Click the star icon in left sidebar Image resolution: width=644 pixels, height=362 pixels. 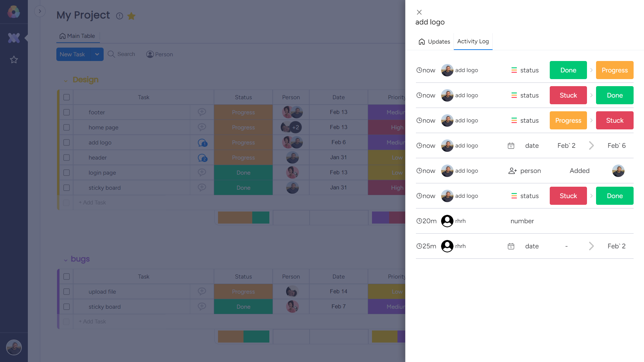click(x=14, y=59)
